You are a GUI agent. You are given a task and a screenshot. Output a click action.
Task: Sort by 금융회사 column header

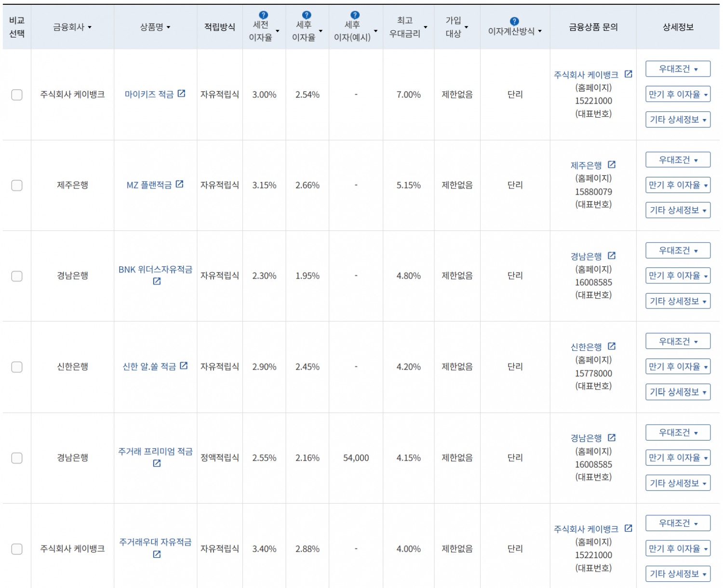[72, 27]
